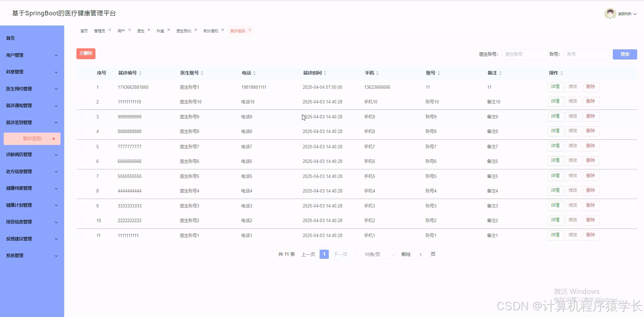Switch to the 医生预约 tab

tap(183, 31)
